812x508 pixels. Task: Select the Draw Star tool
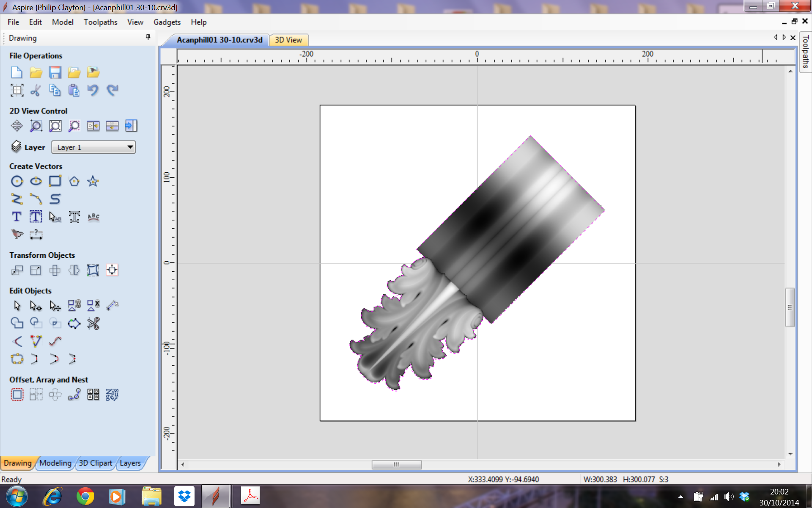pyautogui.click(x=93, y=181)
